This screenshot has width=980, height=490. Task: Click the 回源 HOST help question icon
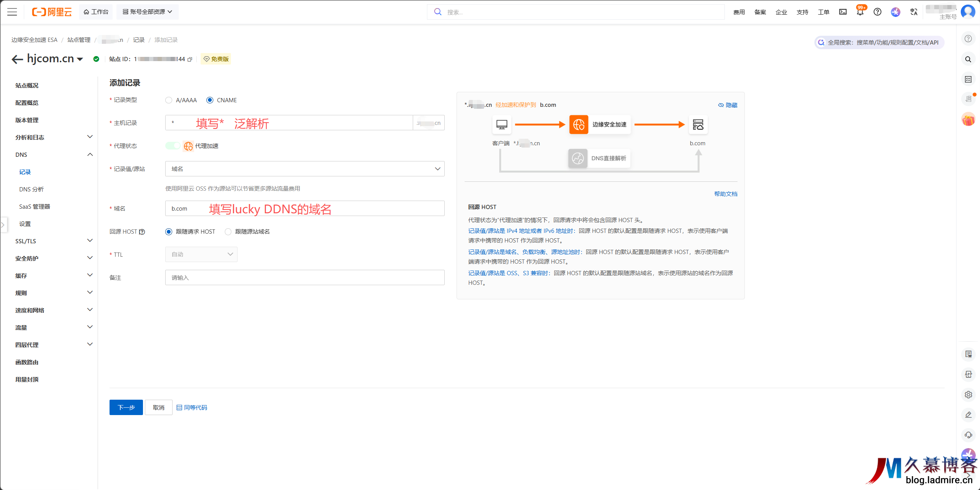click(x=142, y=232)
